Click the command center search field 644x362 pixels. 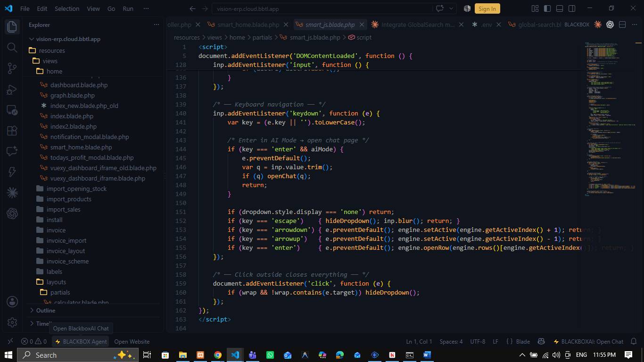pos(322,8)
